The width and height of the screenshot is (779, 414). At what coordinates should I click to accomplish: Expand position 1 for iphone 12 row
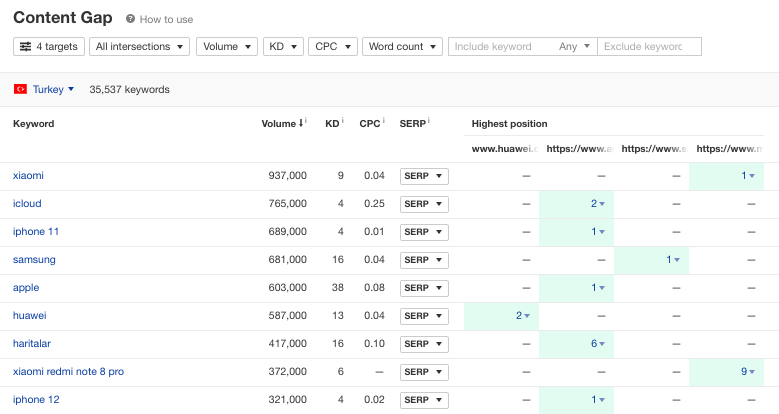(x=598, y=400)
